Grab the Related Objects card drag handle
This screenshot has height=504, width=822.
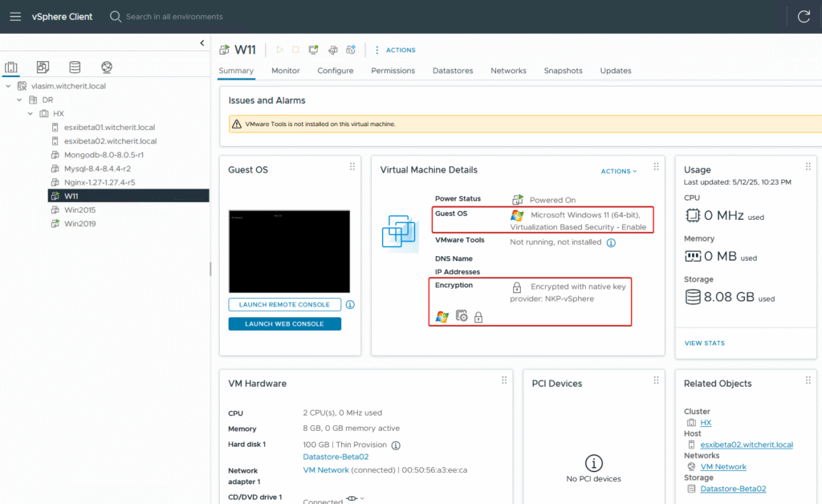(x=808, y=380)
